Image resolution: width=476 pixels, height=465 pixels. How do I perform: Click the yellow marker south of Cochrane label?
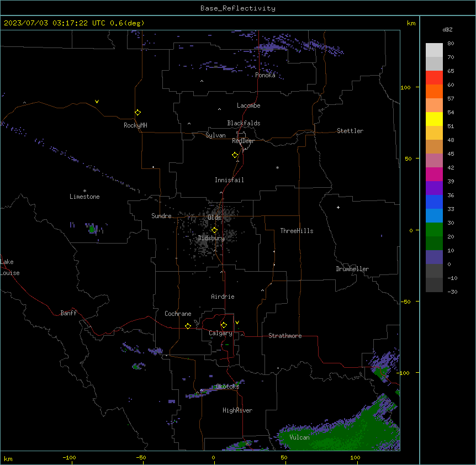click(x=188, y=326)
